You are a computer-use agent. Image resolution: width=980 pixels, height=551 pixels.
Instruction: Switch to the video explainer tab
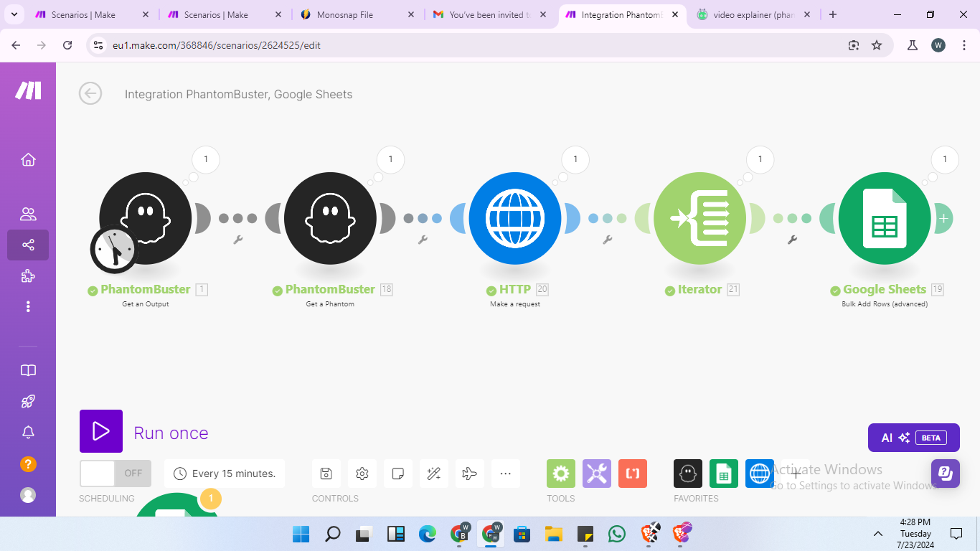(753, 14)
